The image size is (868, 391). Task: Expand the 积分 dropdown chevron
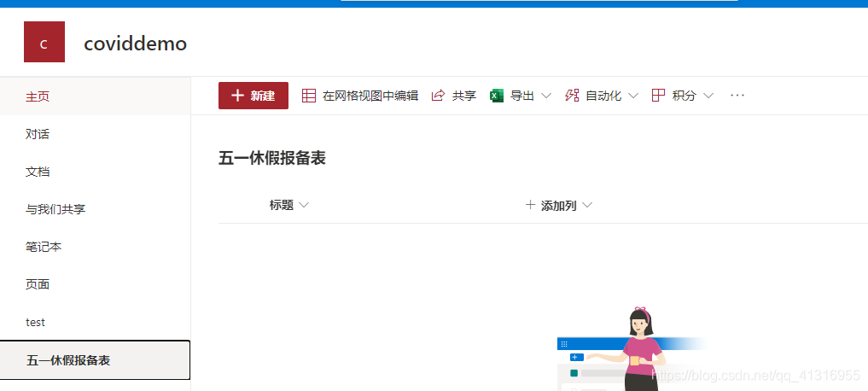(708, 96)
